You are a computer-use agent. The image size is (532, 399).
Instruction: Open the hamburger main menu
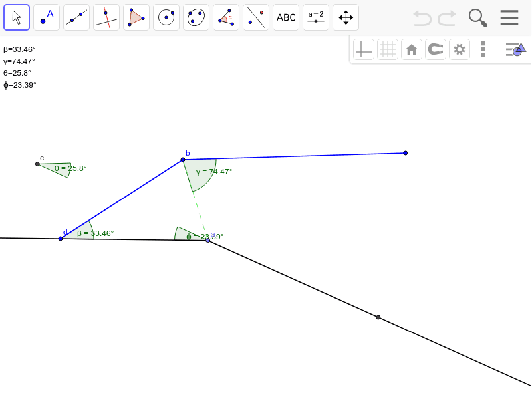click(509, 17)
